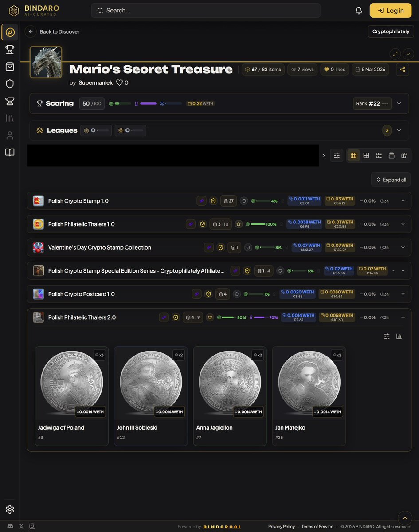Click the Leagues count badge 2
Viewport: 419px width, 532px height.
tap(387, 130)
